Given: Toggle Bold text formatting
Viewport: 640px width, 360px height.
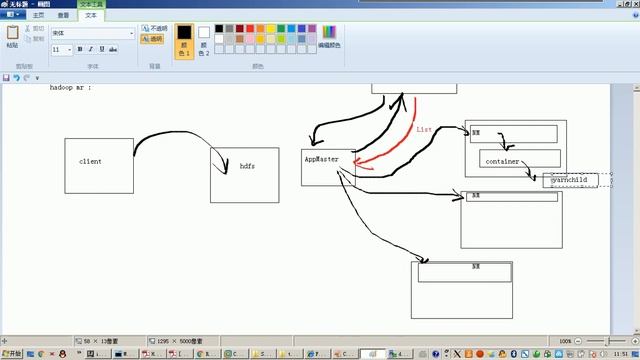Looking at the screenshot, I should (x=80, y=49).
